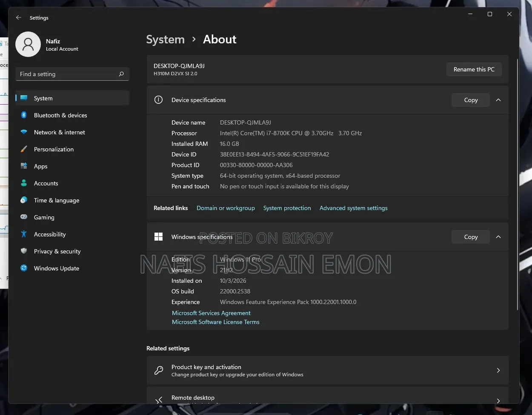Select Time & language in sidebar
The width and height of the screenshot is (532, 415).
pyautogui.click(x=72, y=200)
